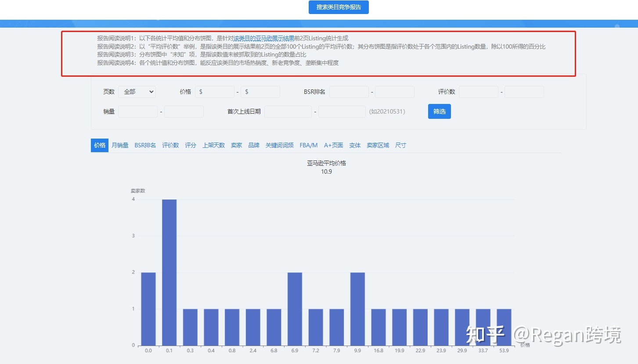Switch to the 月销量 tab
Image resolution: width=638 pixels, height=364 pixels.
click(x=120, y=145)
